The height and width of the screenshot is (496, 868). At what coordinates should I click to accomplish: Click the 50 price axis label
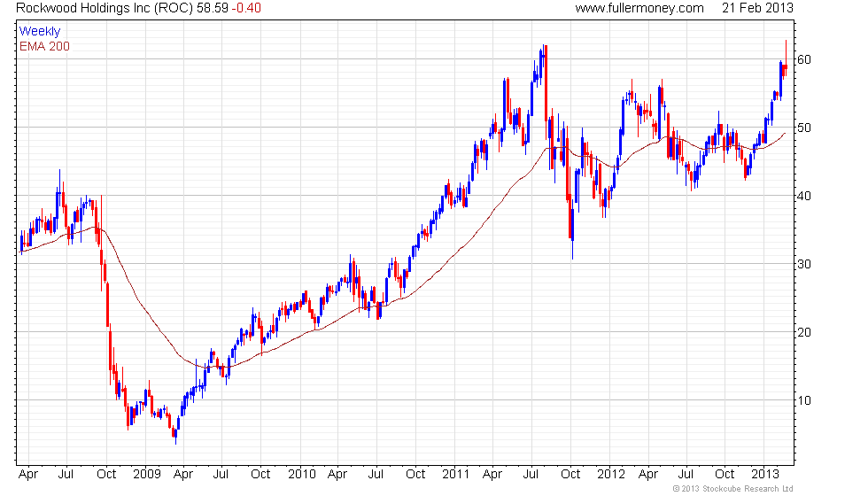(804, 128)
